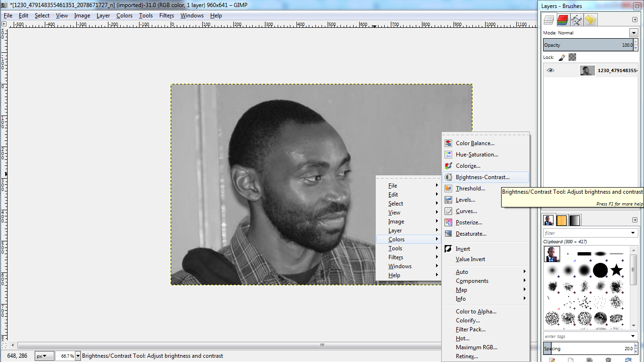
Task: Open the Windows menu in menu bar
Action: coord(192,16)
